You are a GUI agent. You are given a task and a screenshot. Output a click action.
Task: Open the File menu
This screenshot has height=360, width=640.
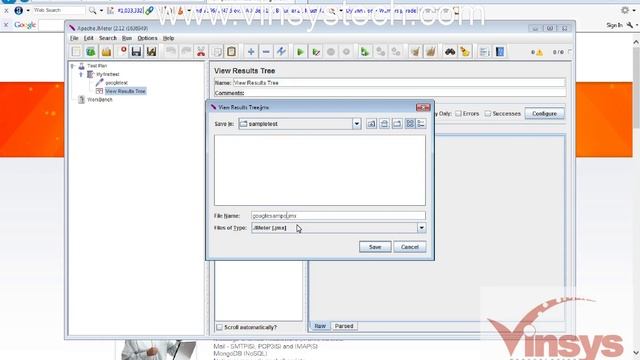point(74,38)
